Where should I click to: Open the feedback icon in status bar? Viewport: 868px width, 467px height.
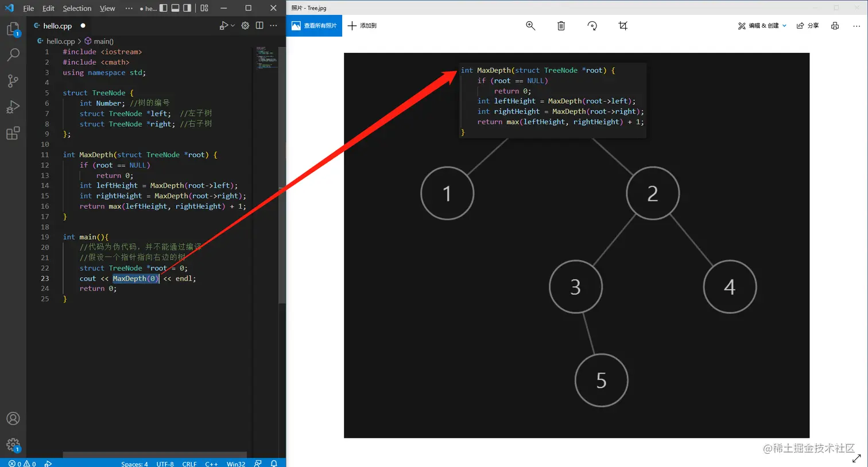click(258, 464)
